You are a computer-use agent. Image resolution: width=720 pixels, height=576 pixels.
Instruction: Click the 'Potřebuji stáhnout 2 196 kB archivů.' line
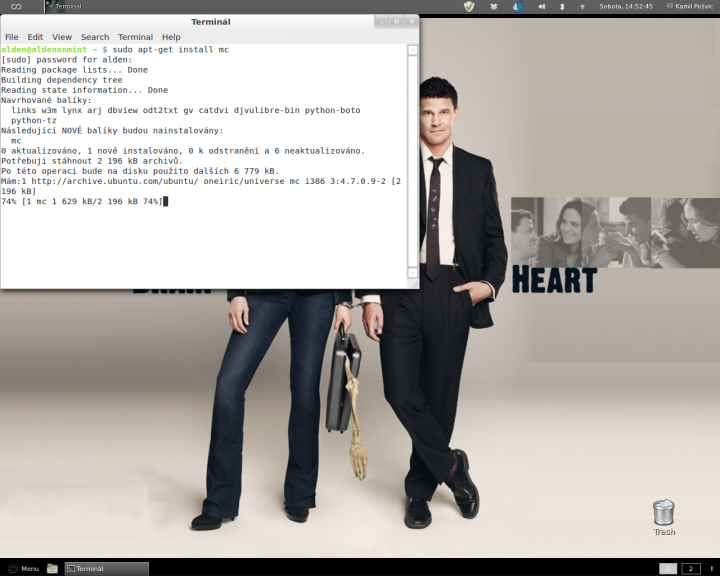coord(92,161)
